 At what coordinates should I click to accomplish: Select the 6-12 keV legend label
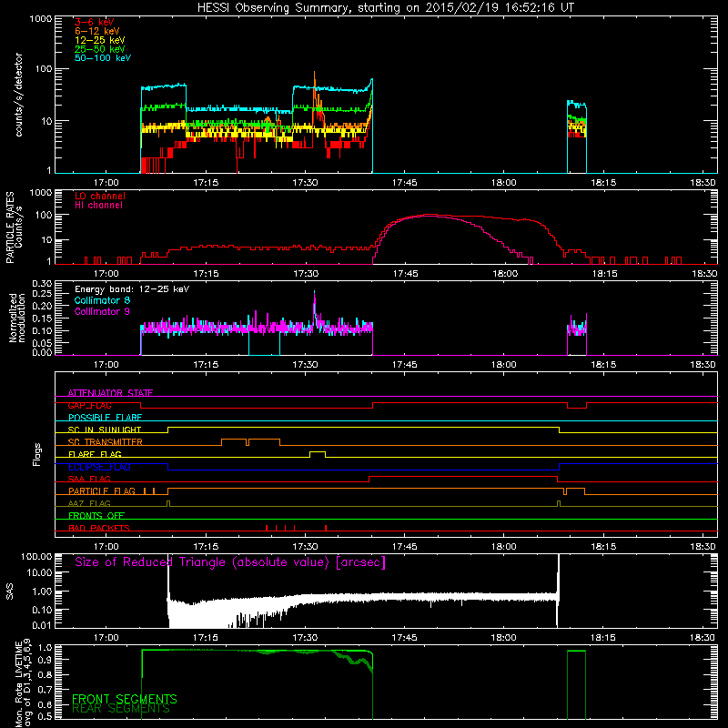(x=97, y=31)
